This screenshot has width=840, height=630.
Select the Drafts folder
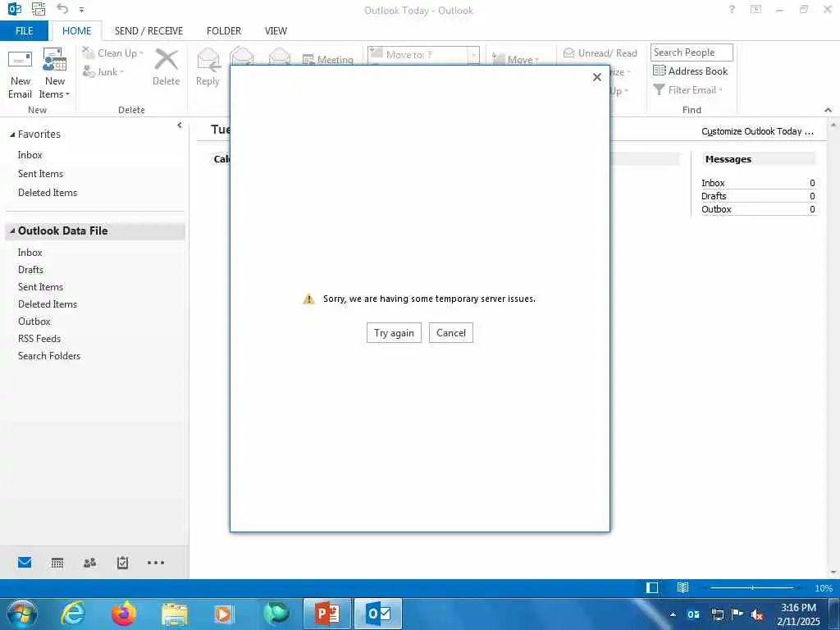pyautogui.click(x=30, y=269)
